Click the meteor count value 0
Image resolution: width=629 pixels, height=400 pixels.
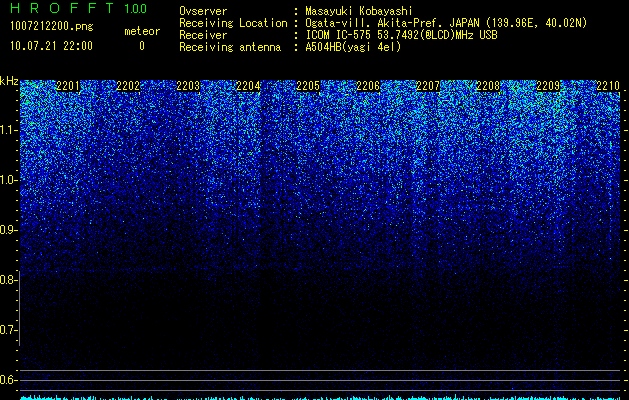[x=142, y=46]
